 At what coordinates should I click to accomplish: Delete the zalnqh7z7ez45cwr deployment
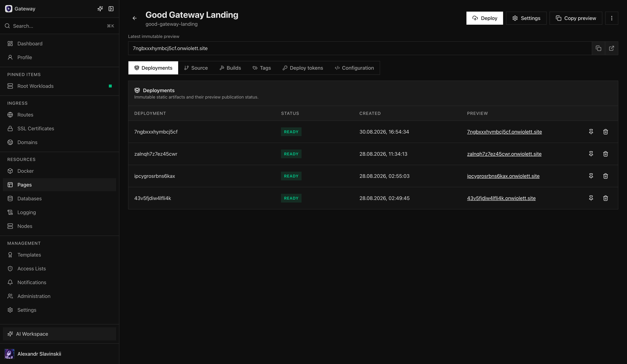tap(606, 154)
